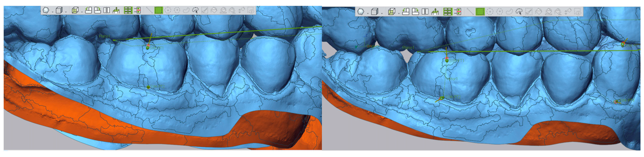Click the flip view icon in left toolbar
Image resolution: width=644 pixels, height=157 pixels.
tap(107, 10)
